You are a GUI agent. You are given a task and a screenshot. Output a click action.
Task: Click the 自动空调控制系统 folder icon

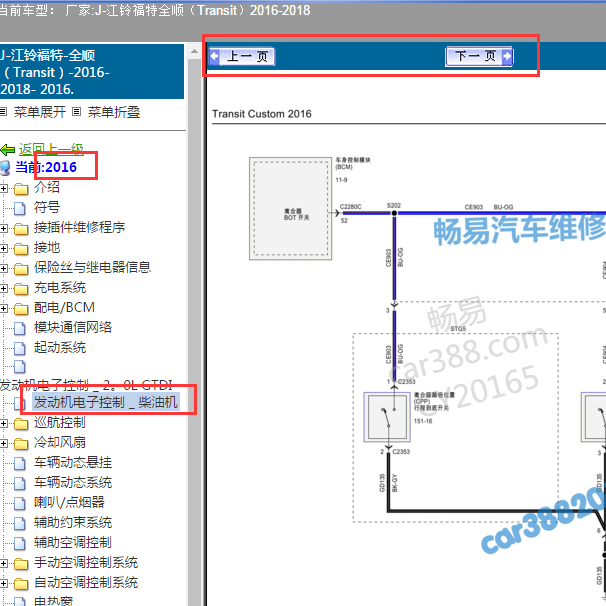[x=21, y=584]
